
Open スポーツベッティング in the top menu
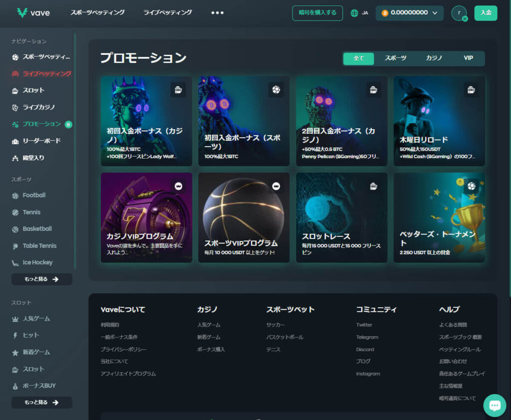tap(97, 12)
